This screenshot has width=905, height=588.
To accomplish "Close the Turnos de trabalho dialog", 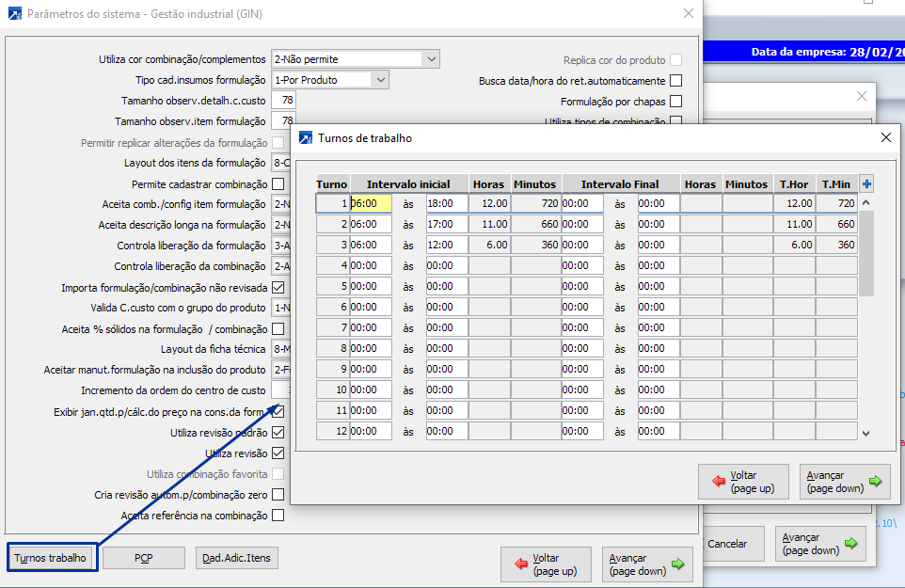I will 884,138.
